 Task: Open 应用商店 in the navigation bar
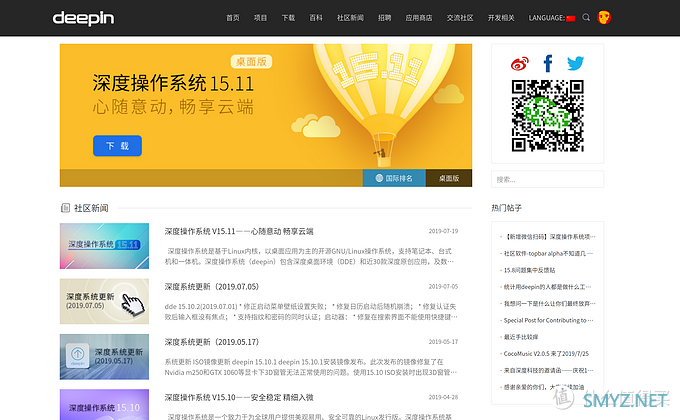coord(418,18)
